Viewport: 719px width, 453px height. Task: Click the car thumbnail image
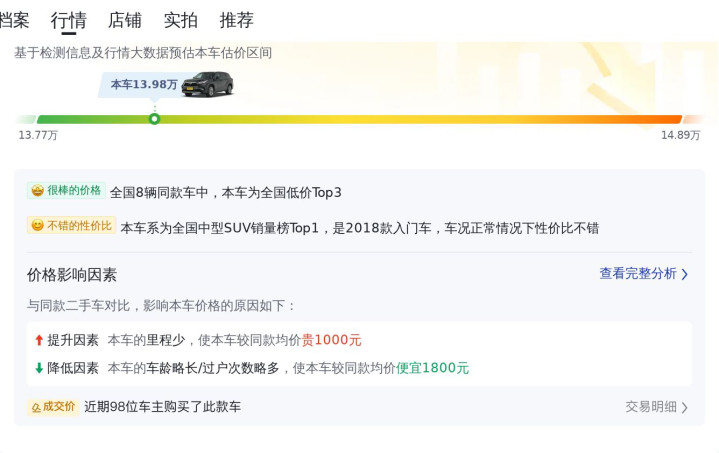tap(207, 84)
